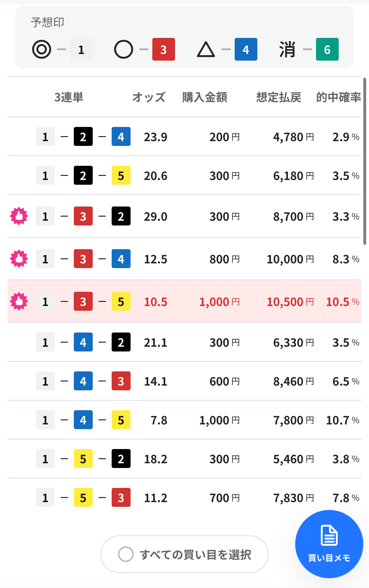Tap the pink badge icon on the highlighted 1-3-5 row
The image size is (369, 588).
(x=19, y=302)
